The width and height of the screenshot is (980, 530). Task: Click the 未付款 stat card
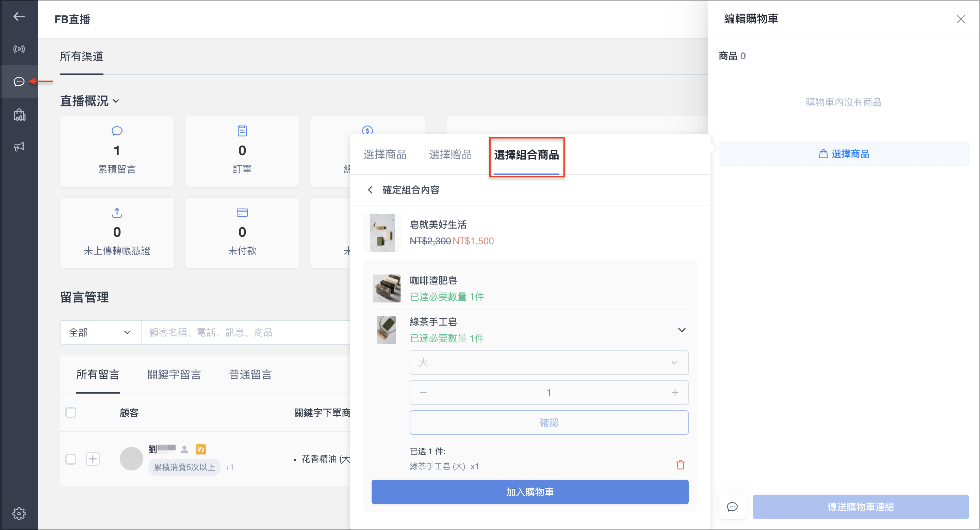click(x=242, y=233)
